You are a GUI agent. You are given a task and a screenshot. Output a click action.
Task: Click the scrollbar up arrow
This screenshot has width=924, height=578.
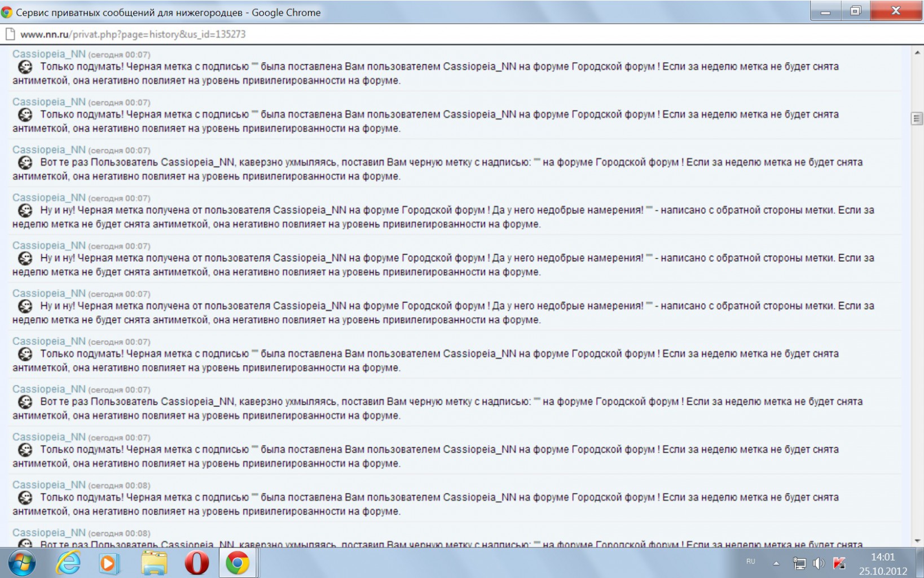(917, 52)
